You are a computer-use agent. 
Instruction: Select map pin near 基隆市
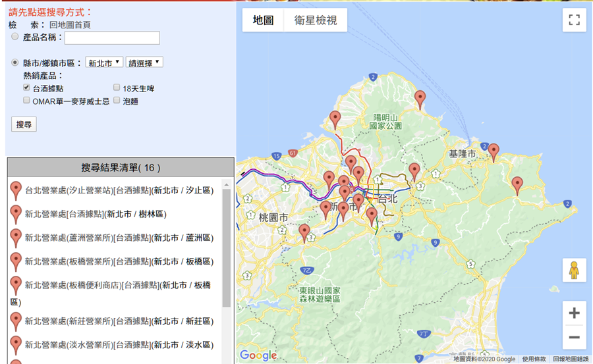pyautogui.click(x=493, y=152)
